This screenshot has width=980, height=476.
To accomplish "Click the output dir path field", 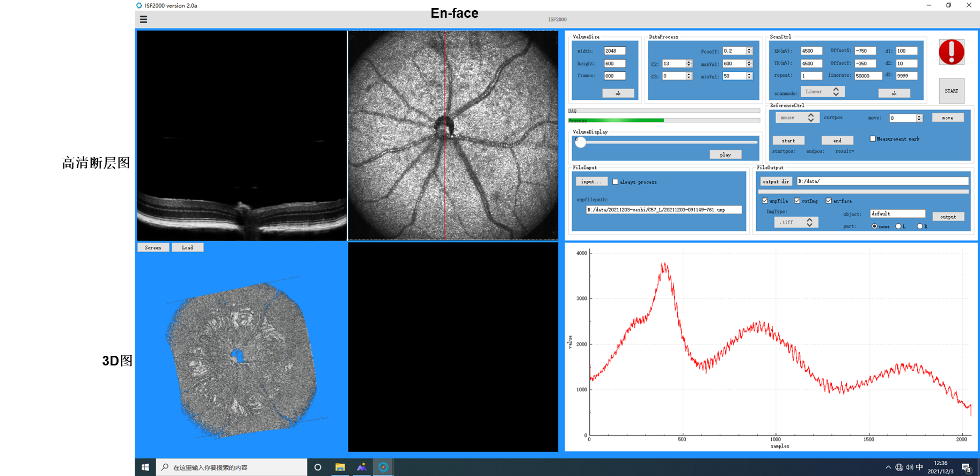I will (883, 181).
